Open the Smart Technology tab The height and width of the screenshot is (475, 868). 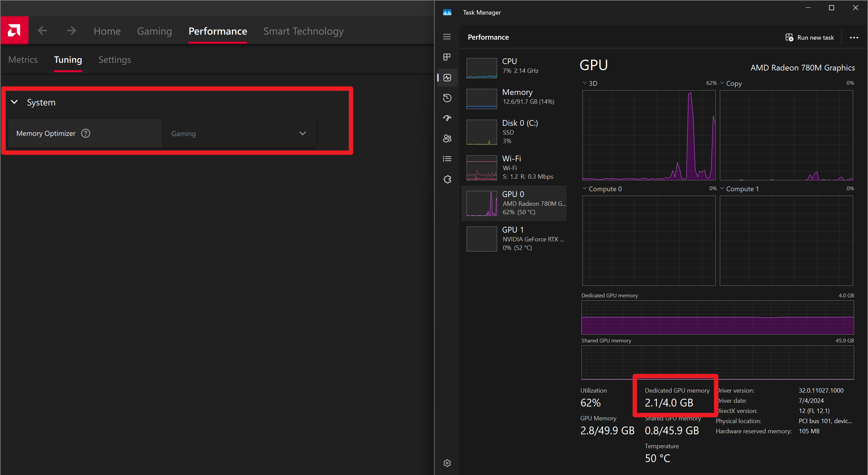click(303, 31)
